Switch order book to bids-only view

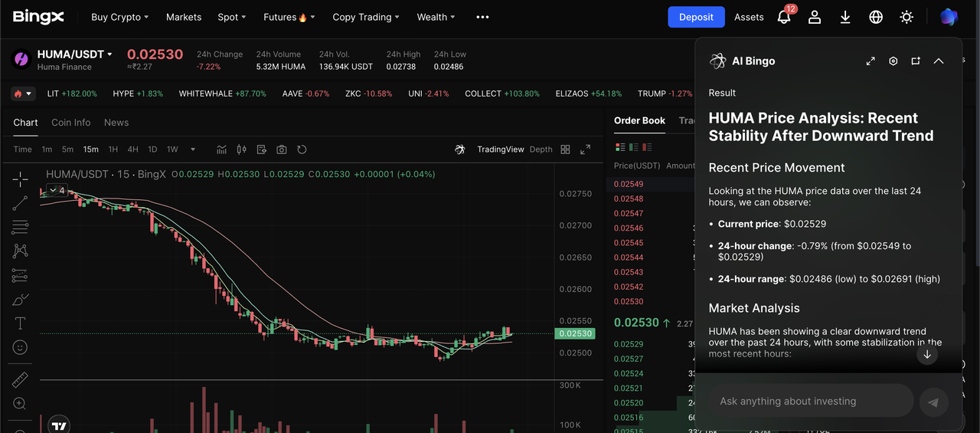[632, 147]
